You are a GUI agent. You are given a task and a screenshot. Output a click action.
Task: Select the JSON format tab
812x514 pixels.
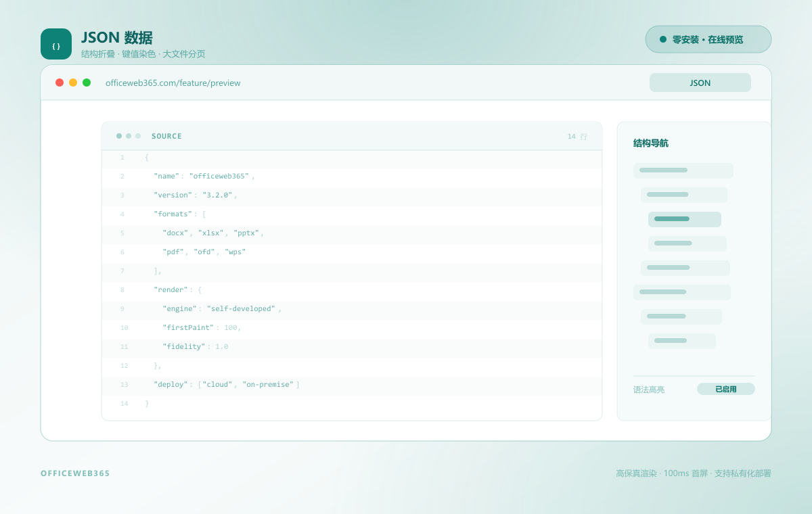click(700, 83)
